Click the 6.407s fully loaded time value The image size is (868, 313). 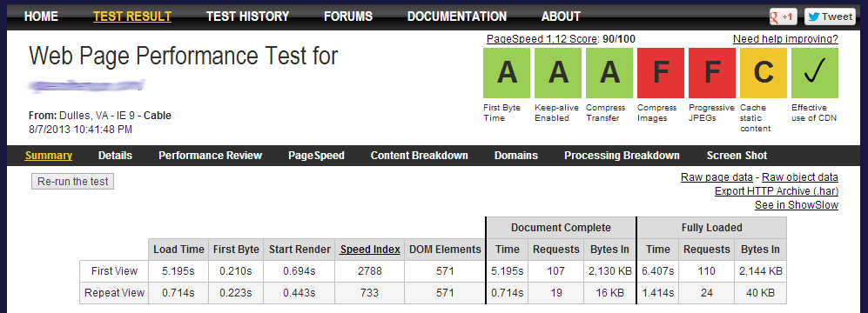[658, 271]
